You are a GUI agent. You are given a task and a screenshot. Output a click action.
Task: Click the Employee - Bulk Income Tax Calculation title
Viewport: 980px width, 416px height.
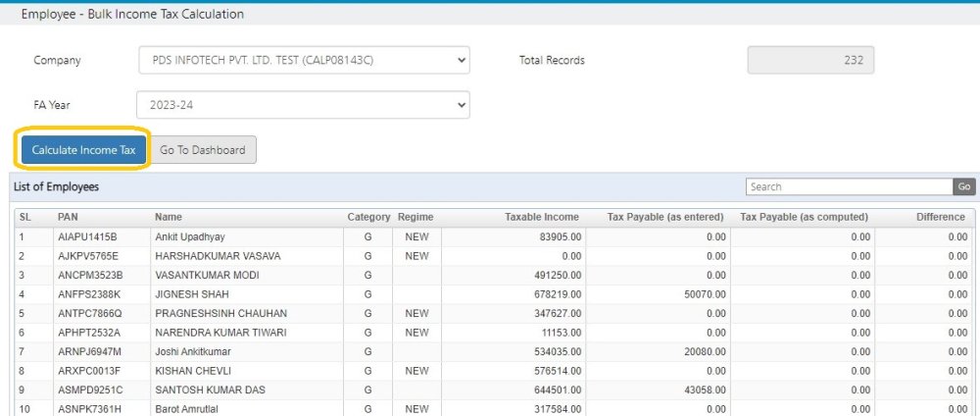point(132,14)
